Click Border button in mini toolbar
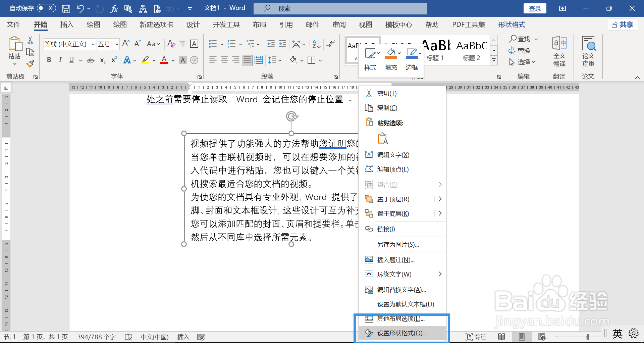This screenshot has width=644, height=343. [412, 59]
